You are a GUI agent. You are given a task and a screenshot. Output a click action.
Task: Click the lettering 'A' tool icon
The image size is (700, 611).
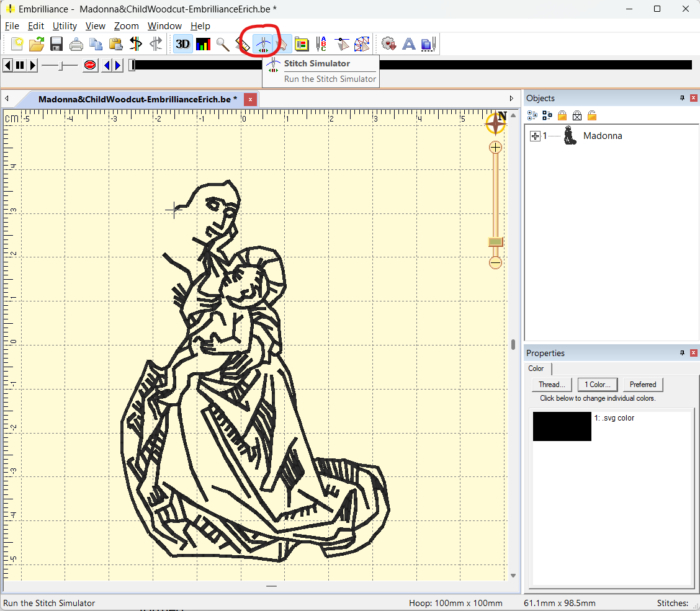[408, 44]
